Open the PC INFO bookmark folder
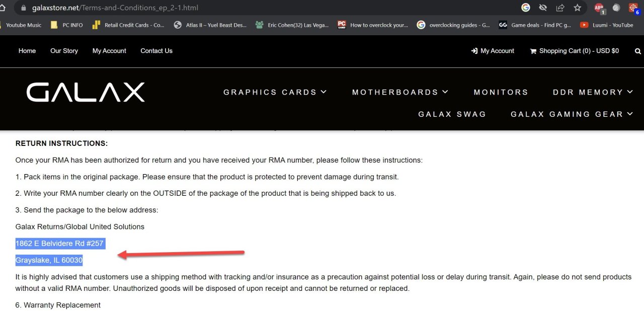 tap(67, 25)
